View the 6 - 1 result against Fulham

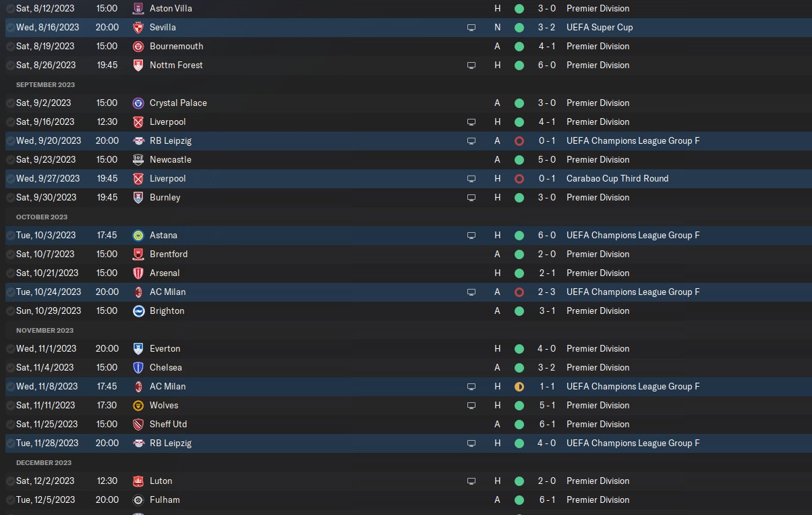pyautogui.click(x=548, y=500)
